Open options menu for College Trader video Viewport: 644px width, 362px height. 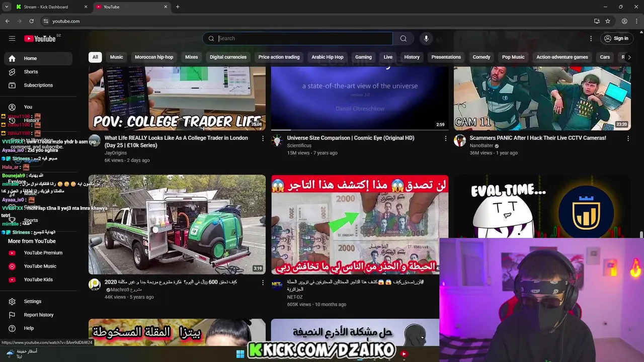coord(263,138)
